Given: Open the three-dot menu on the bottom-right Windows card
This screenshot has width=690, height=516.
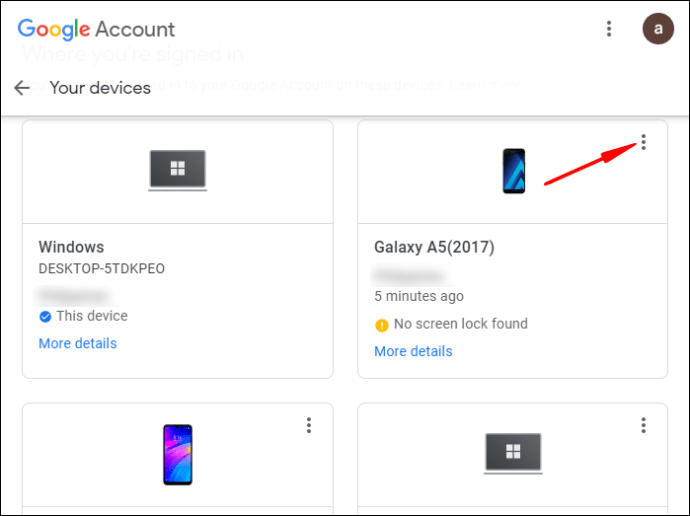Looking at the screenshot, I should pos(644,426).
